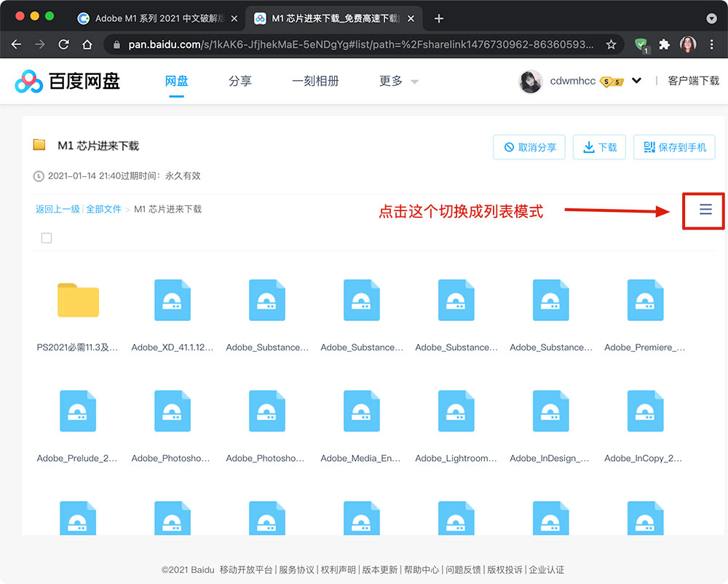Click the 客户端下载 link

(693, 81)
